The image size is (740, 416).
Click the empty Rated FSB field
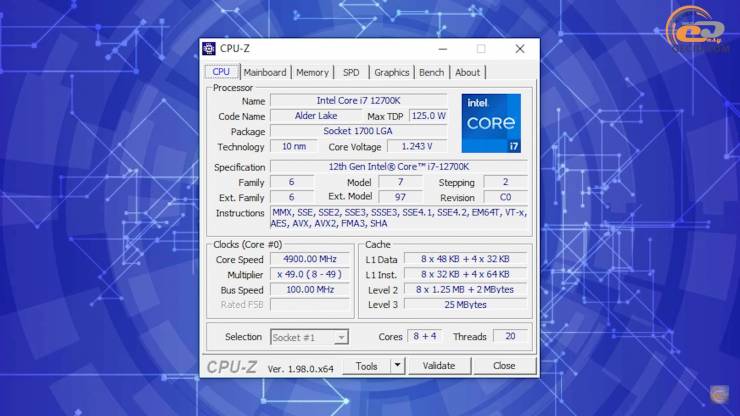(310, 305)
